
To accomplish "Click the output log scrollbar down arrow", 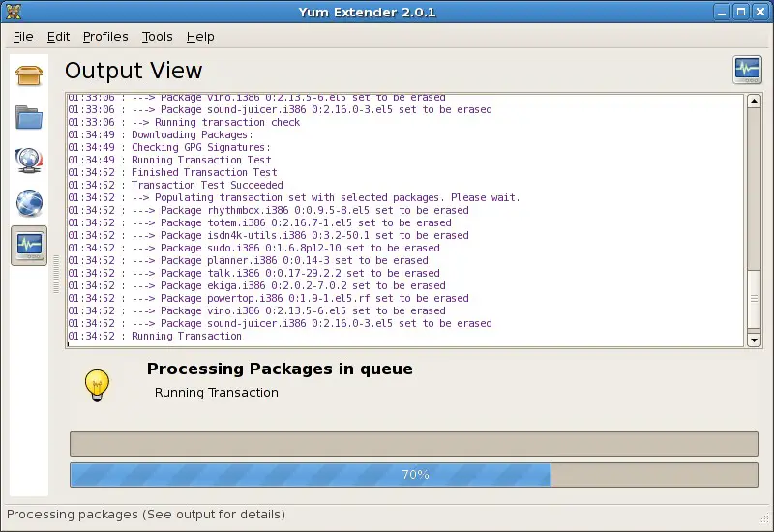I will pyautogui.click(x=754, y=340).
